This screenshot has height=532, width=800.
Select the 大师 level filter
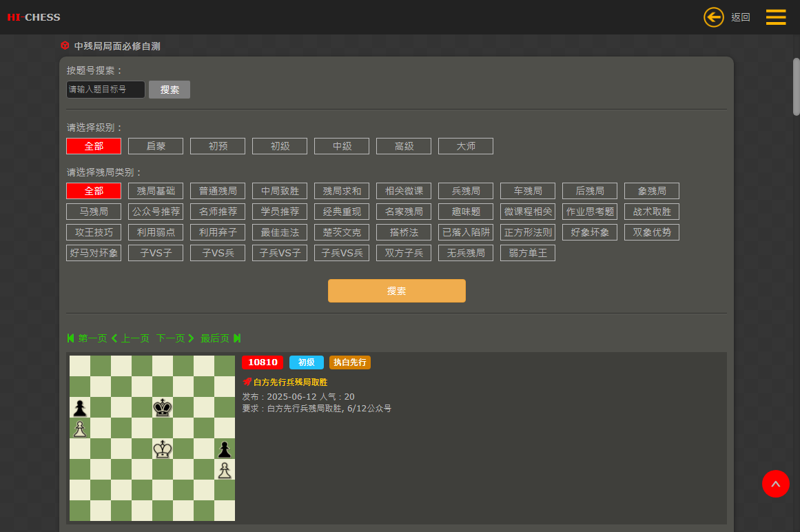point(466,146)
